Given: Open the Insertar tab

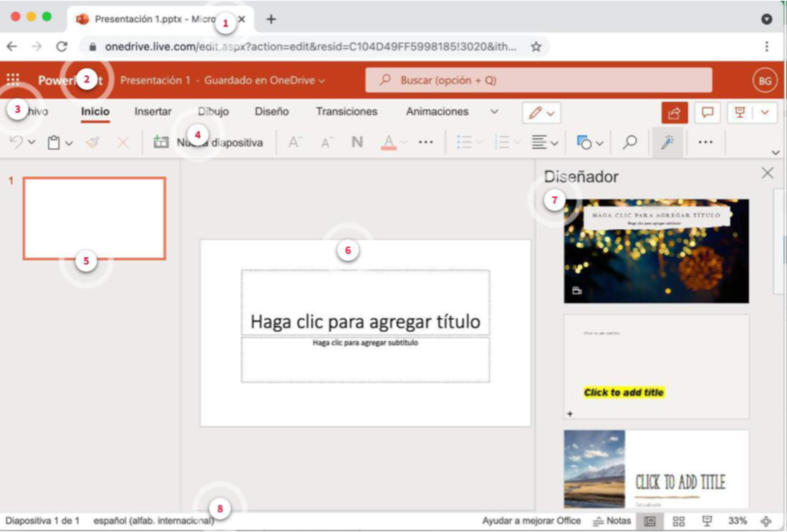Looking at the screenshot, I should click(153, 112).
